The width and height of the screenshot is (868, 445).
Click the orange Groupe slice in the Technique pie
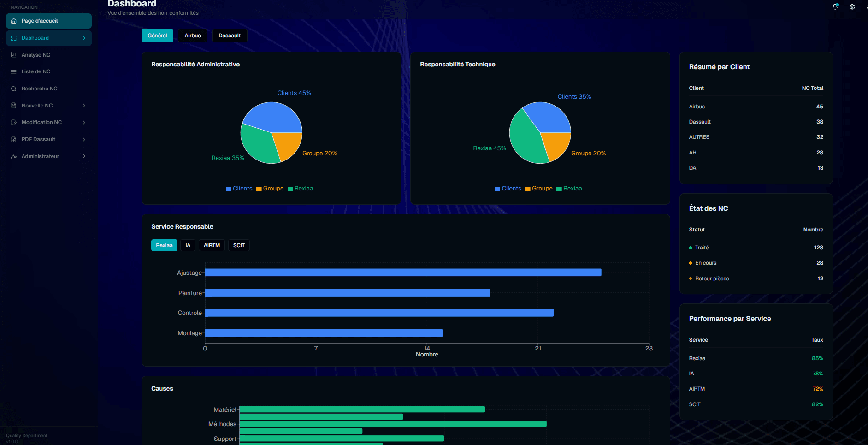pos(557,144)
